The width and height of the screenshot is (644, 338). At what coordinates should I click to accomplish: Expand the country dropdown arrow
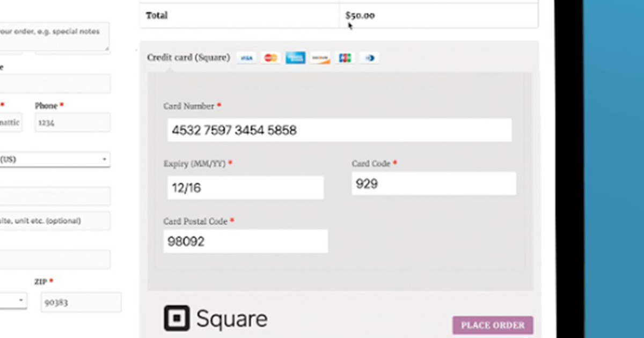105,159
